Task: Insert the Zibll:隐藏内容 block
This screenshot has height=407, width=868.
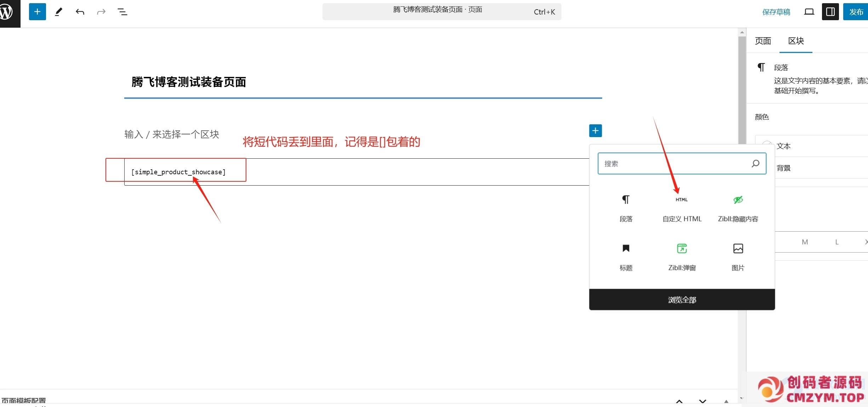Action: click(738, 208)
